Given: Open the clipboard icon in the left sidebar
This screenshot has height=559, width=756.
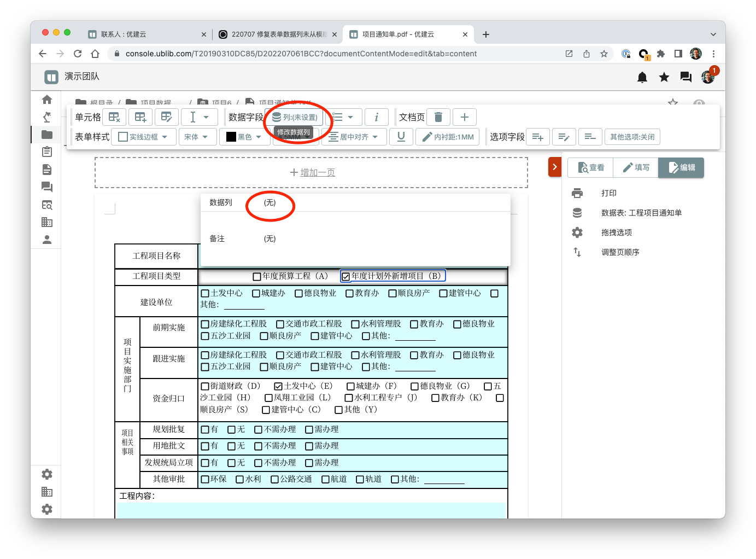Looking at the screenshot, I should pos(47,152).
